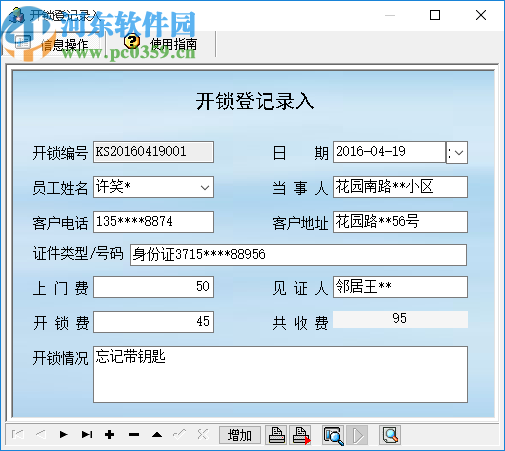This screenshot has height=451, width=505.
Task: Click the 增加 button
Action: coord(240,435)
